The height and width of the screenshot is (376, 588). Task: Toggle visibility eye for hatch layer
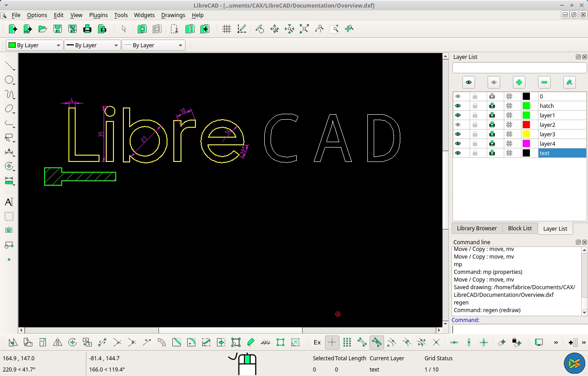[x=458, y=106]
